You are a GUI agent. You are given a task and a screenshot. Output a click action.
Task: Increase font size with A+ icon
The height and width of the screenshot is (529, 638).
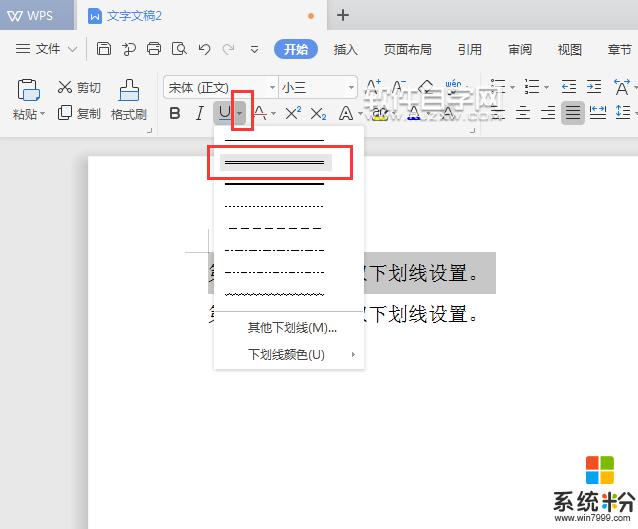click(x=373, y=87)
